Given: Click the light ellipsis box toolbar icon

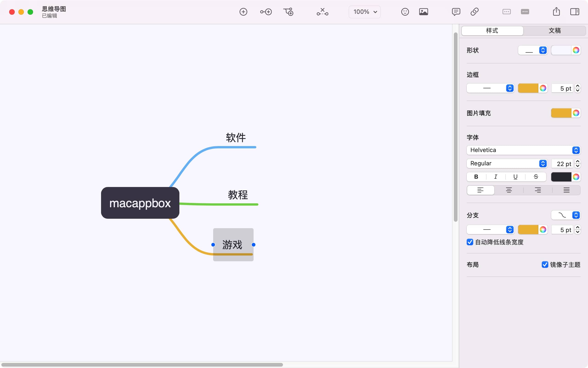Looking at the screenshot, I should [506, 12].
